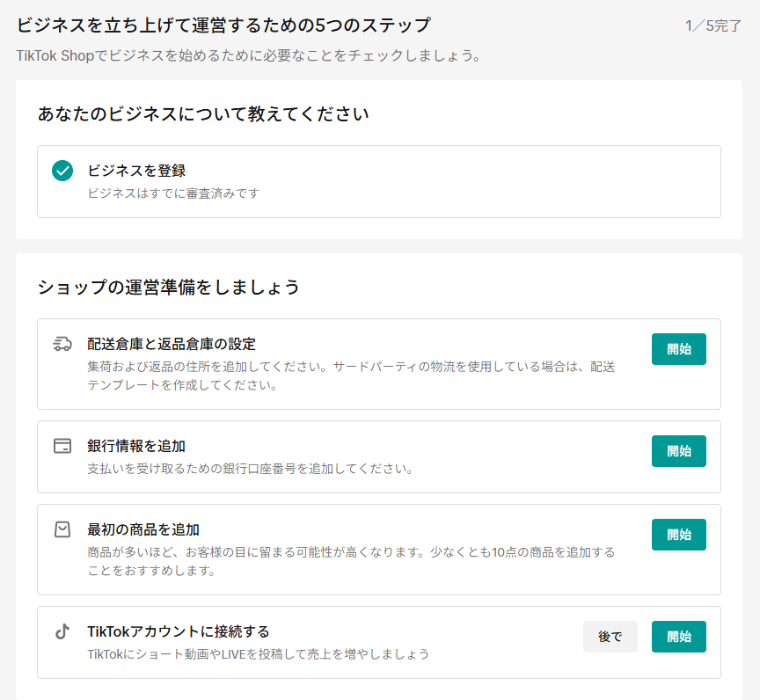Open the ビジネスを登録 step row
760x700 pixels.
point(378,181)
